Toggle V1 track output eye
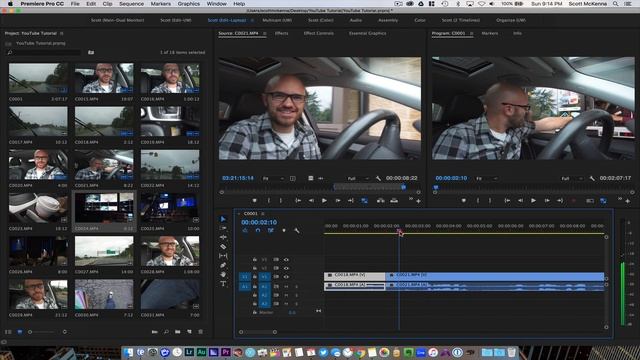 tap(286, 277)
